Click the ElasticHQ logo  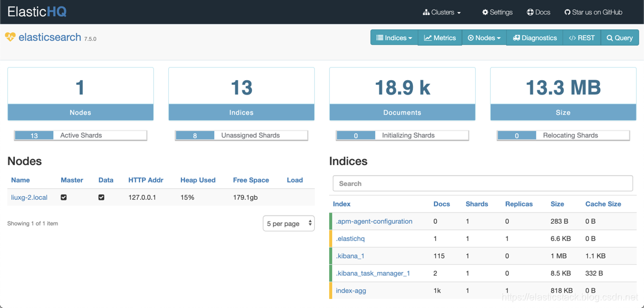37,11
